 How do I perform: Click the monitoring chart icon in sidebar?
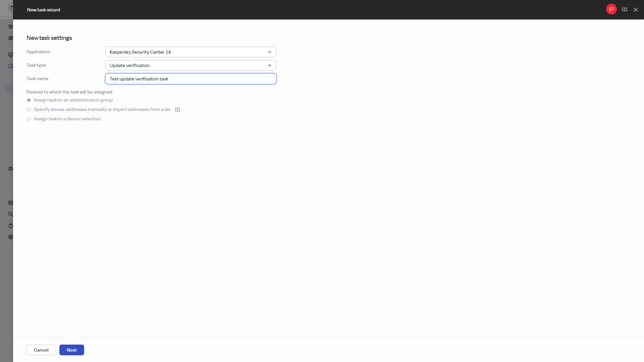11,55
